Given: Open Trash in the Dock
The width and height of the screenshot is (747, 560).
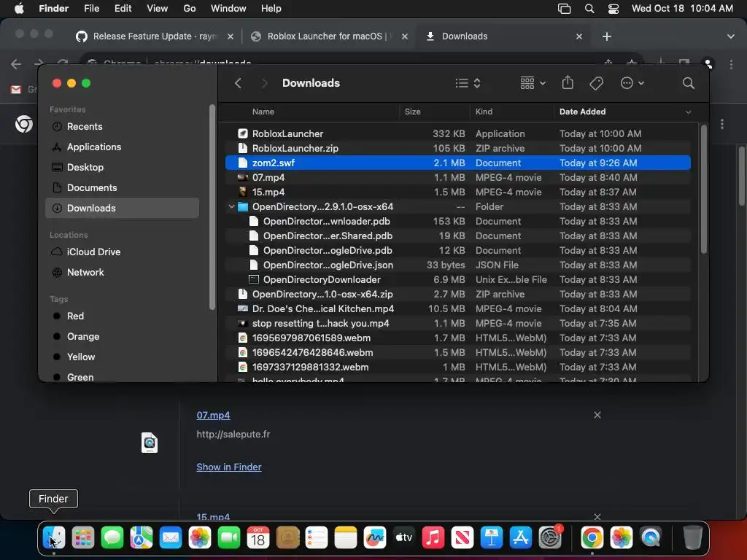Looking at the screenshot, I should click(x=693, y=537).
